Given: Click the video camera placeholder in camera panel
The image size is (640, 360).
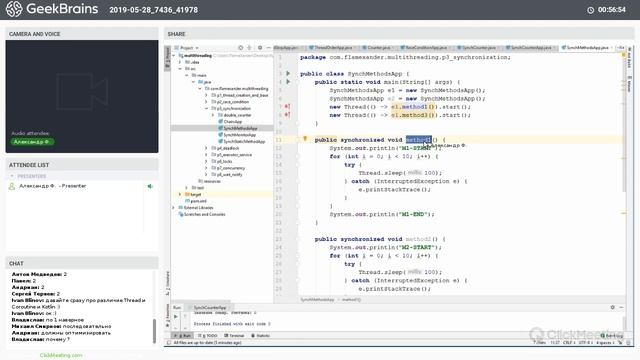Looking at the screenshot, I should (82, 92).
